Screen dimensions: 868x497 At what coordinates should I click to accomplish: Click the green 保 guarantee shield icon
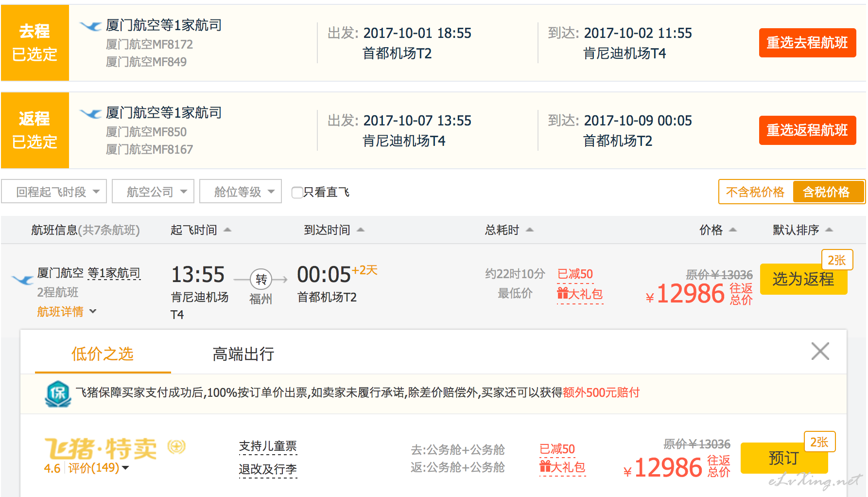click(x=58, y=393)
